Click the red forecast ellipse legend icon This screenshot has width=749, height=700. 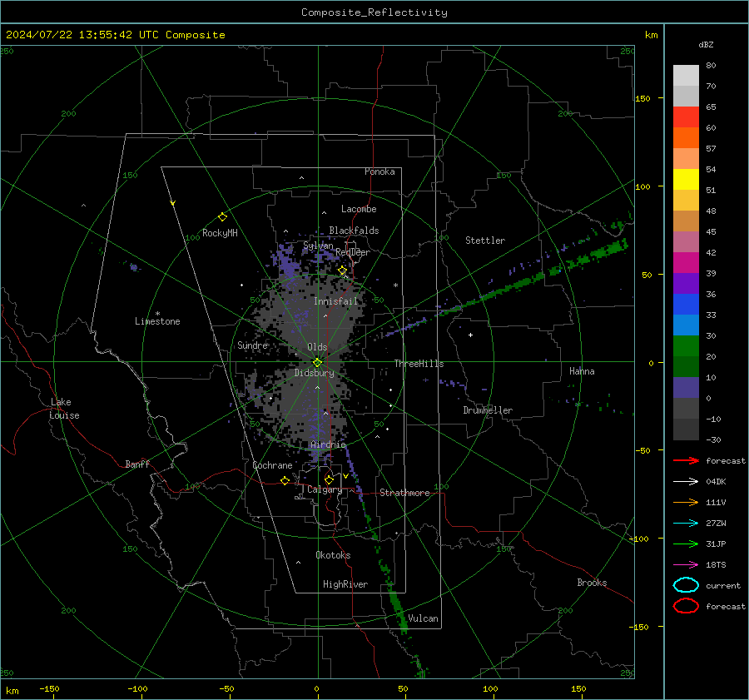point(686,606)
